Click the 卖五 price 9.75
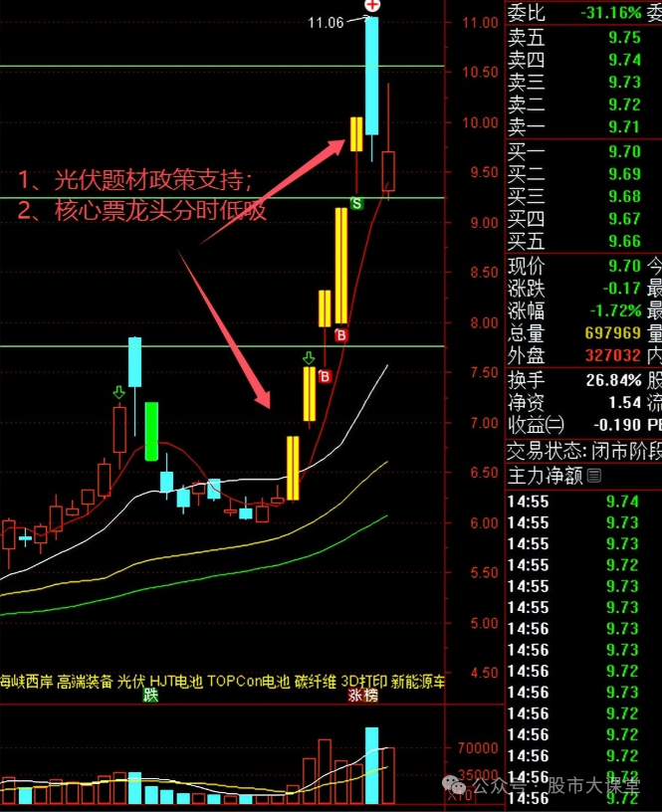The image size is (662, 812). coord(623,38)
